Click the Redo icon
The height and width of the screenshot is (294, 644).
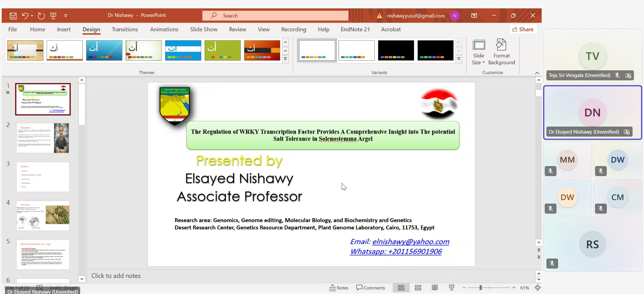click(41, 16)
